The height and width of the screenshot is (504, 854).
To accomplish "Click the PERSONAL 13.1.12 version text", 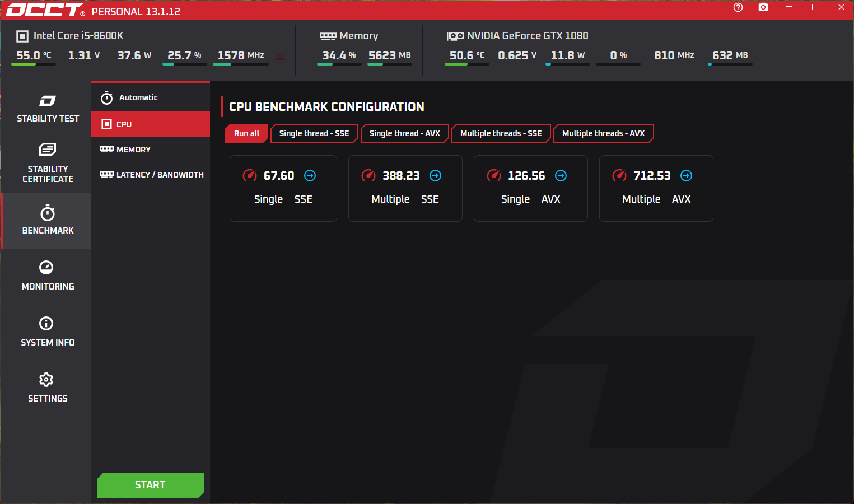I will 136,12.
